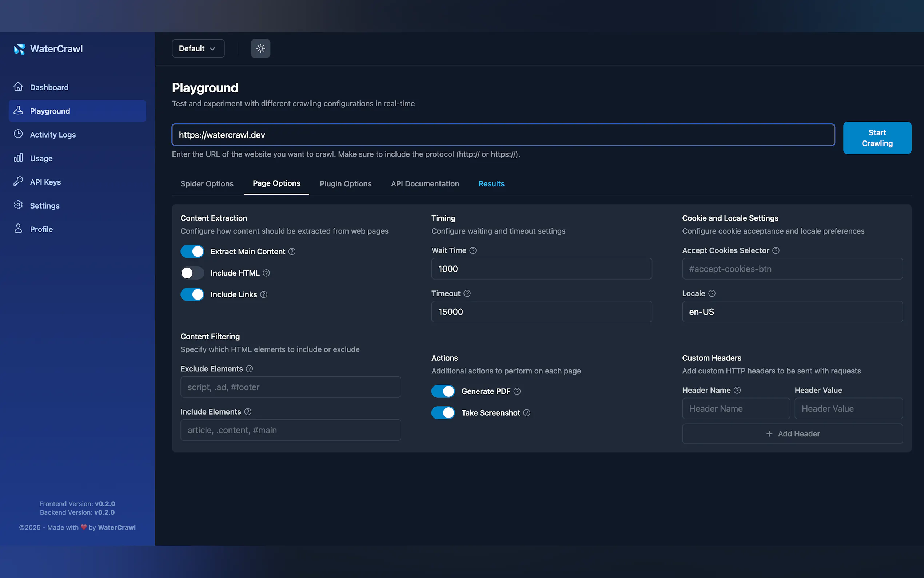Image resolution: width=924 pixels, height=578 pixels.
Task: Click the API Keys key icon
Action: 18,181
